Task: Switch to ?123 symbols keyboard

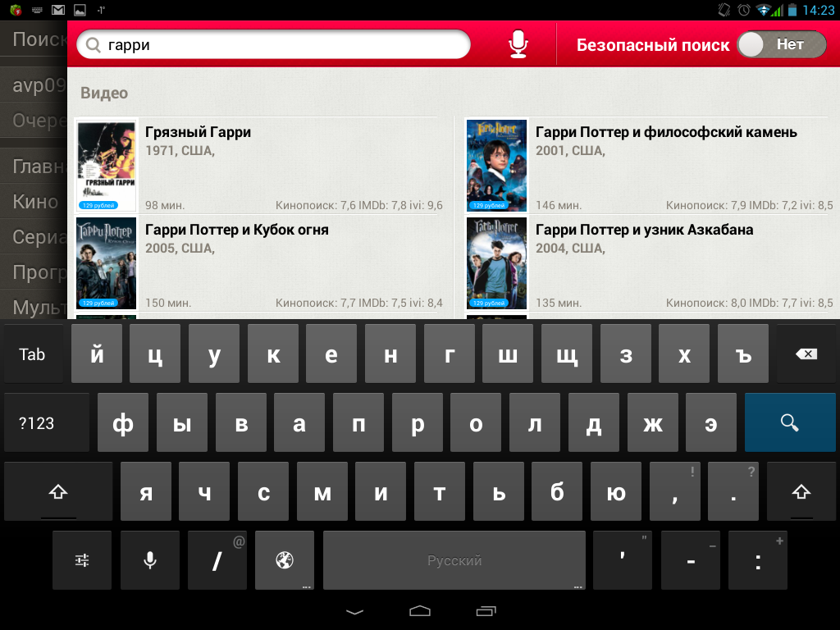Action: tap(37, 423)
